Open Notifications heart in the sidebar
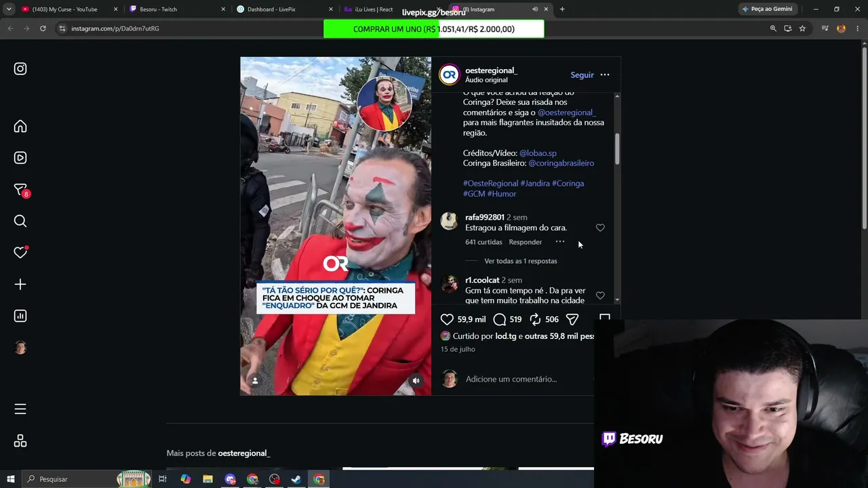 tap(20, 252)
